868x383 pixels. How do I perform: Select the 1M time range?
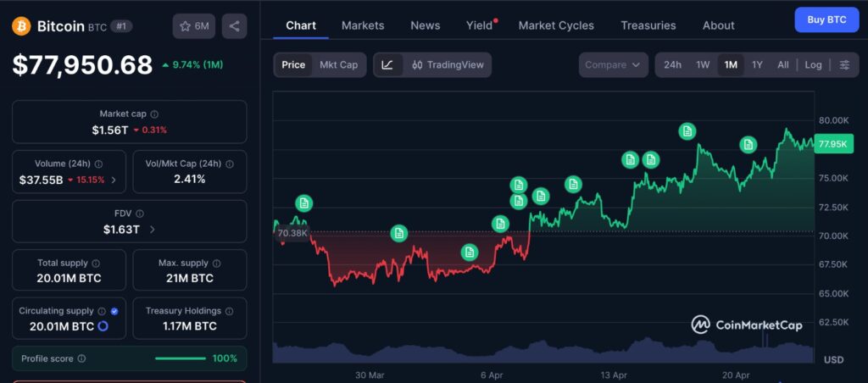731,64
